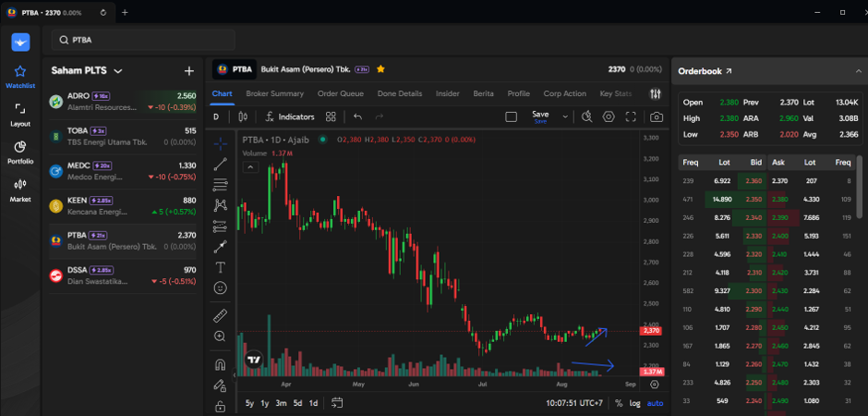Toggle the PTBA favorite star
The width and height of the screenshot is (868, 416).
tap(380, 69)
